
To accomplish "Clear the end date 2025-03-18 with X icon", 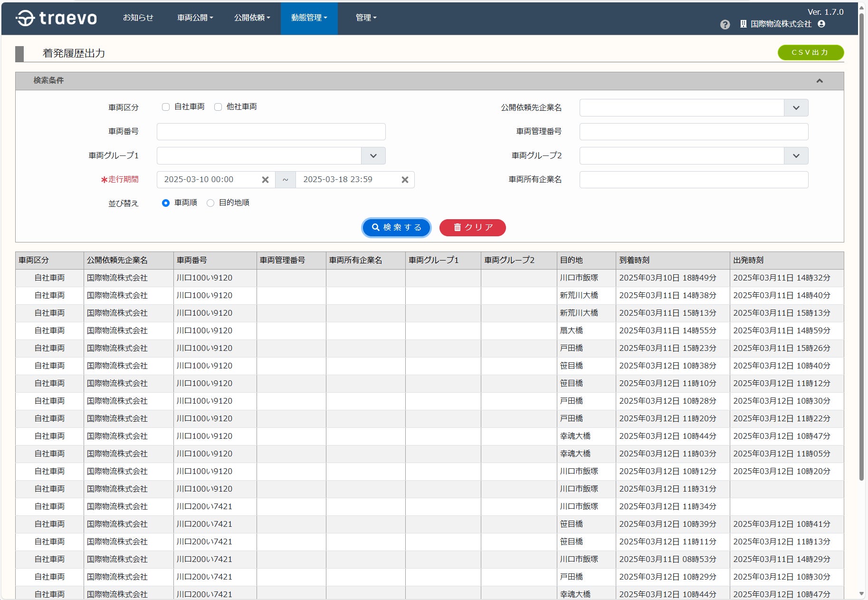I will point(405,180).
